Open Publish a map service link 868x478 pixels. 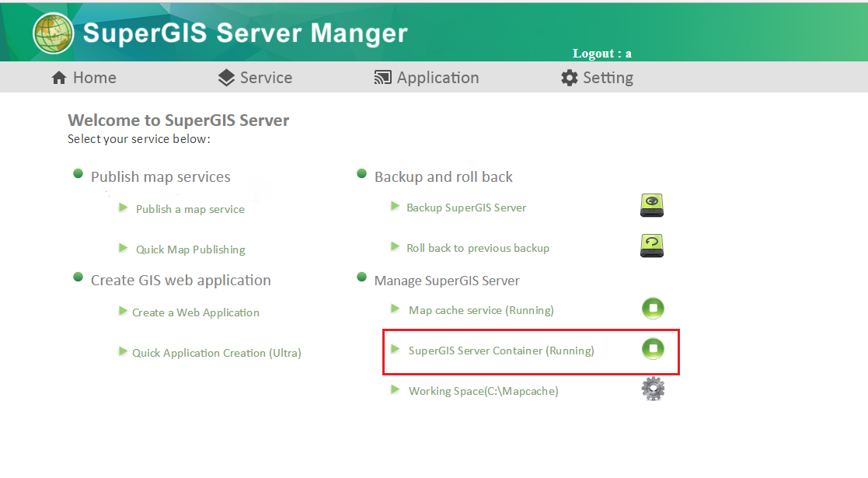click(x=190, y=209)
